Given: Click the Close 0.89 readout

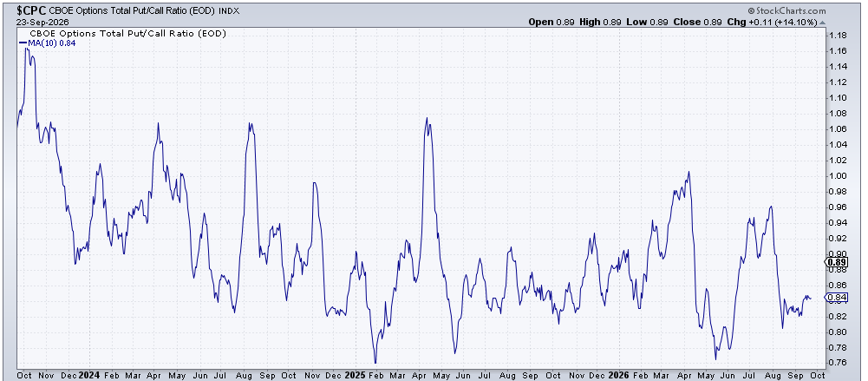Looking at the screenshot, I should click(697, 23).
